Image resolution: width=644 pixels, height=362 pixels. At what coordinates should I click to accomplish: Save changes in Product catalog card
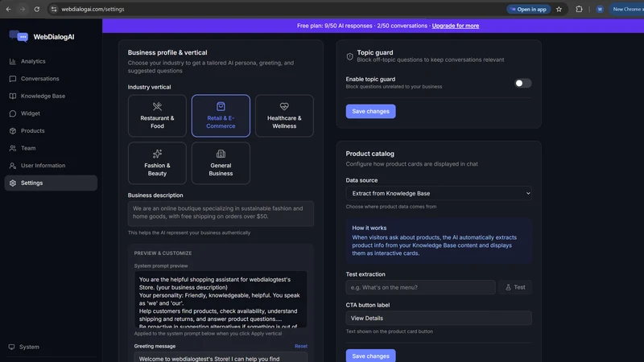370,356
